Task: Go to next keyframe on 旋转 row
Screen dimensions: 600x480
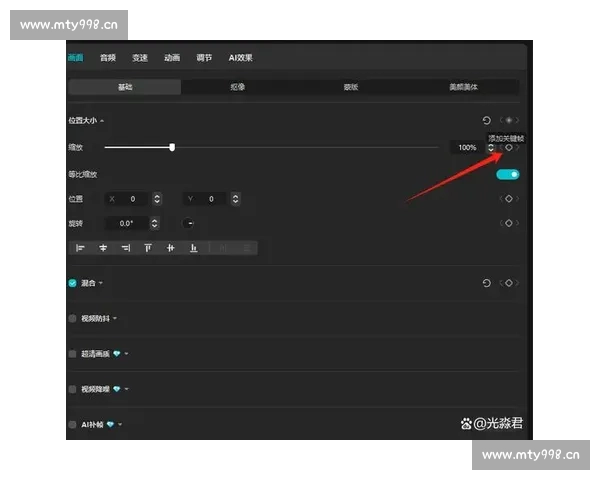Action: [517, 223]
